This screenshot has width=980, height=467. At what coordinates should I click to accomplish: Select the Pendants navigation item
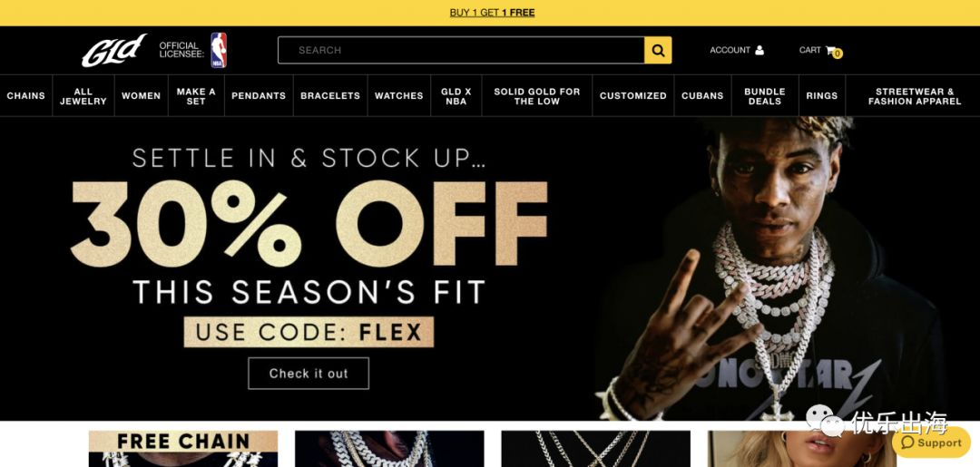click(259, 95)
